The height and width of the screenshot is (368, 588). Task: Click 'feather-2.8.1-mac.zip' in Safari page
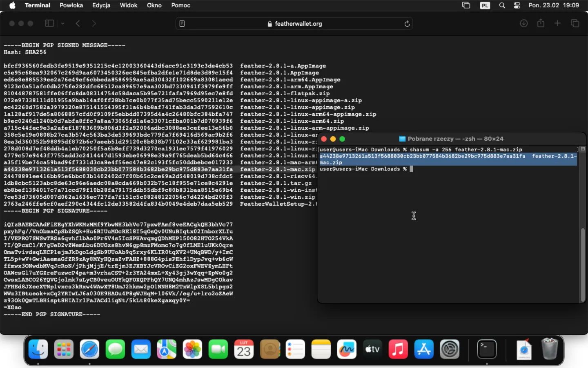(x=278, y=169)
